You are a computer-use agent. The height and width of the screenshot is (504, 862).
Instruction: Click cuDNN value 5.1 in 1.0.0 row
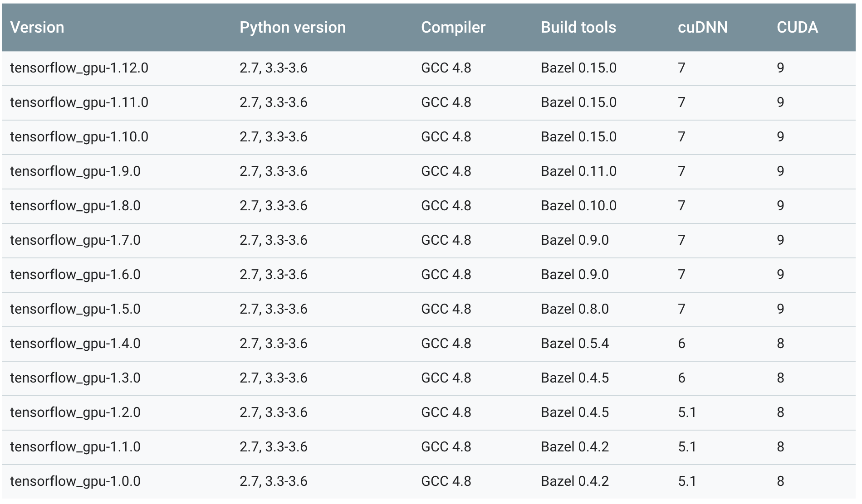(x=687, y=481)
